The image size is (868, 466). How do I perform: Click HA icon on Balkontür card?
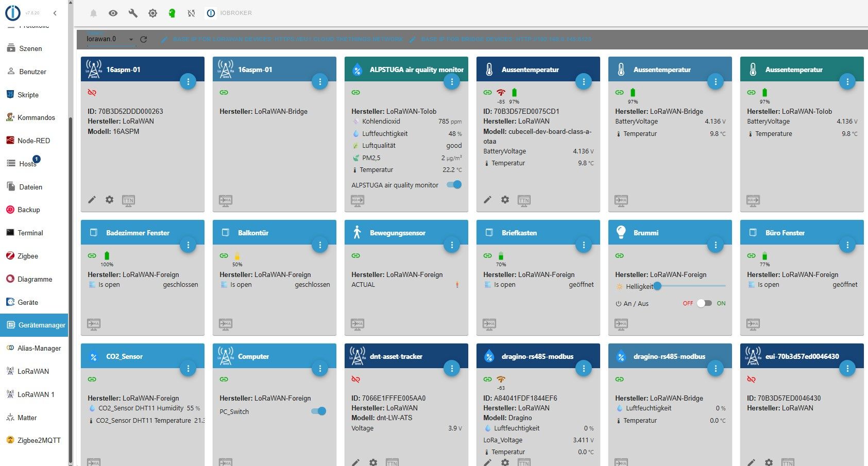coord(225,324)
